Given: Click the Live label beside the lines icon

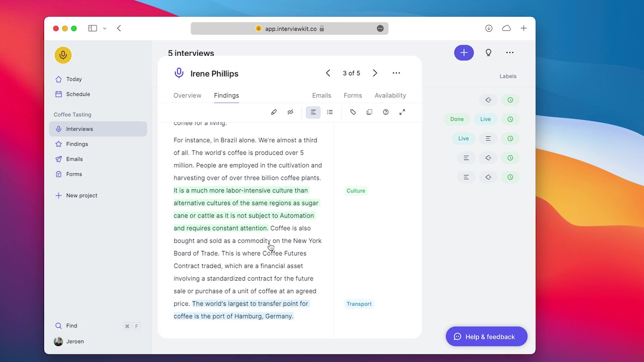Looking at the screenshot, I should pos(464,139).
